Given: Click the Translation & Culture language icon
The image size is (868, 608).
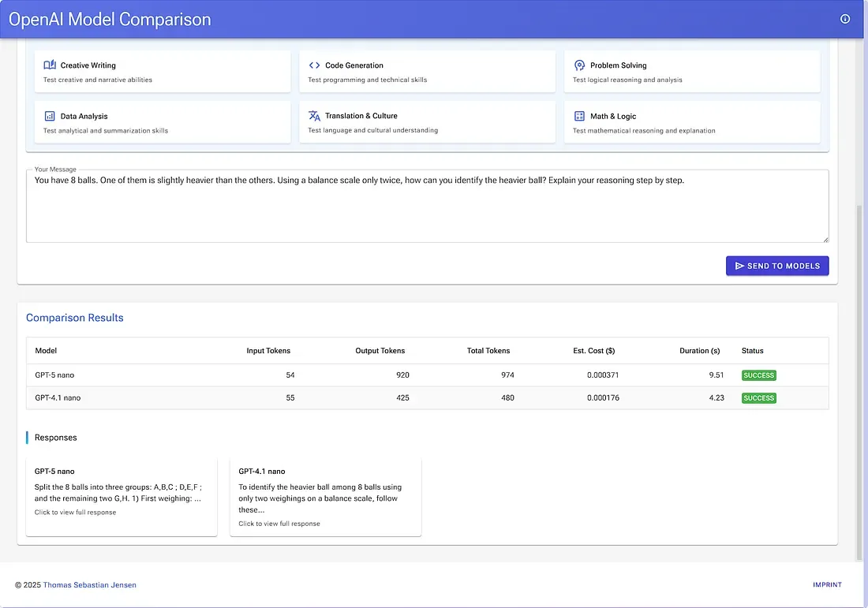Looking at the screenshot, I should click(x=314, y=116).
